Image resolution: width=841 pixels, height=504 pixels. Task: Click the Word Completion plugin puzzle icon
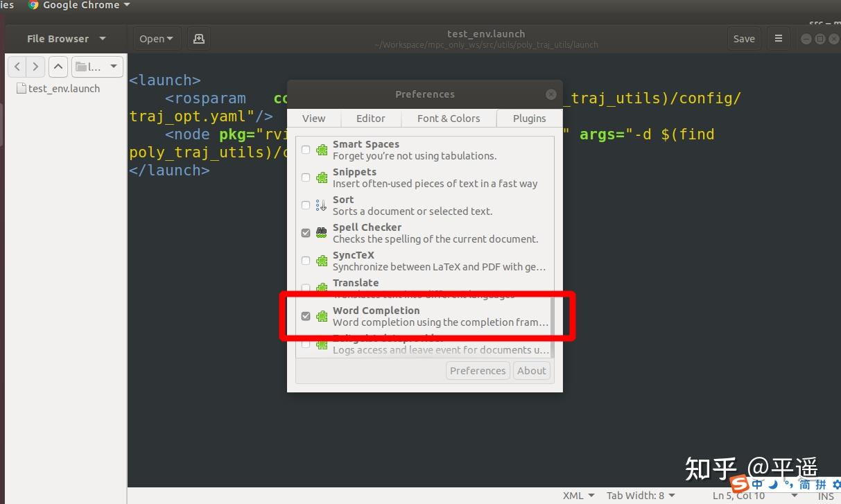point(322,316)
